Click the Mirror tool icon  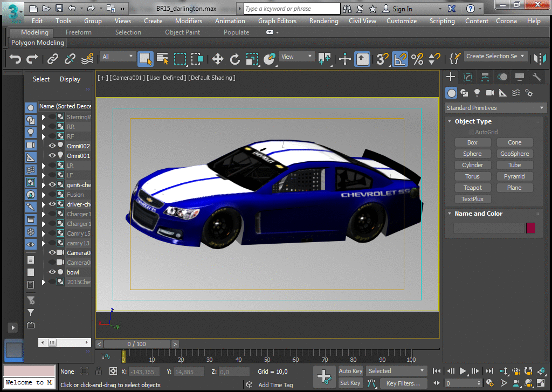[540, 58]
